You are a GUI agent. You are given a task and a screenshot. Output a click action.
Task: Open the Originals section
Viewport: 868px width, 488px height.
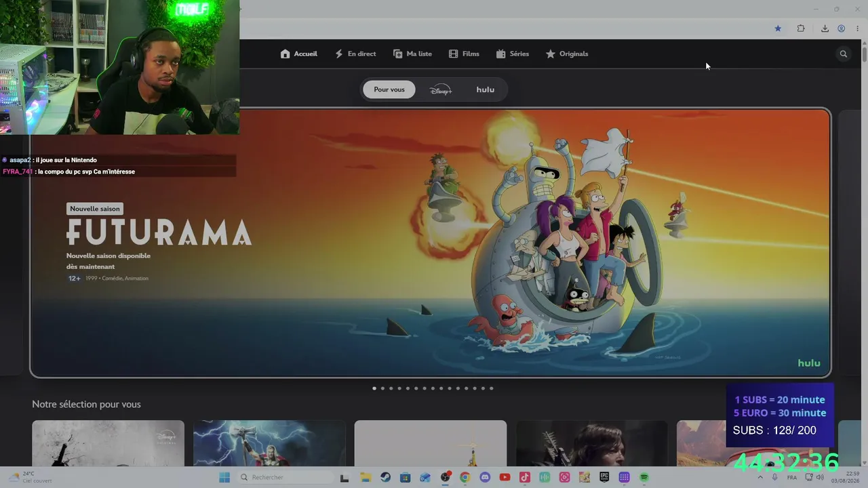(x=567, y=54)
